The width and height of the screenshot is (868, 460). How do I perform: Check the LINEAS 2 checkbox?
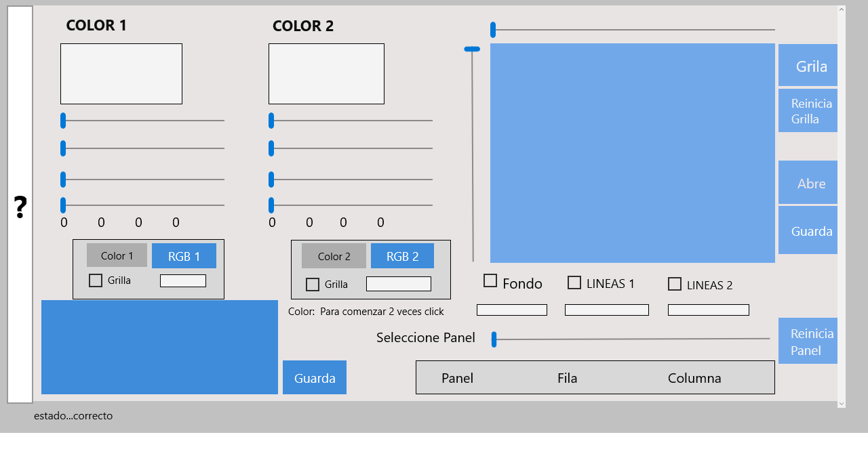[675, 284]
